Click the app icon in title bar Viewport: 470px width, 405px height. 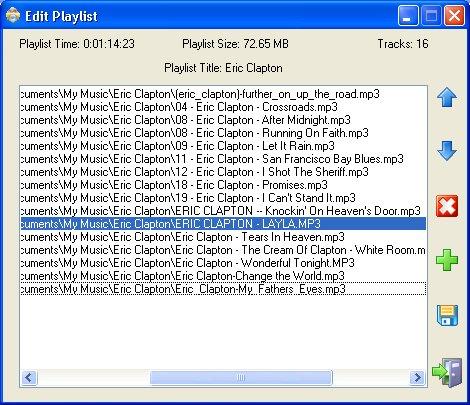[13, 16]
